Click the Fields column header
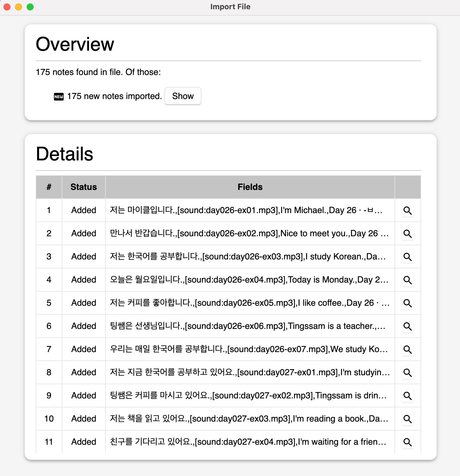 click(x=250, y=187)
